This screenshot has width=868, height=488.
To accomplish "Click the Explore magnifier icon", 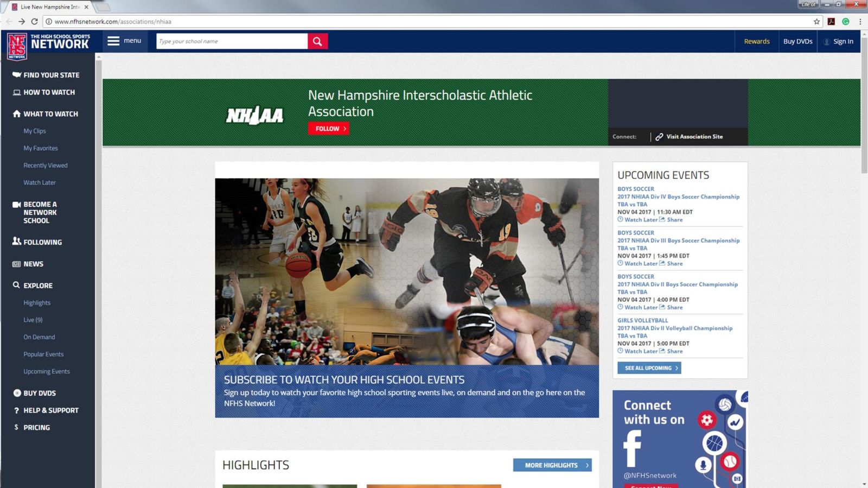I will pos(17,284).
